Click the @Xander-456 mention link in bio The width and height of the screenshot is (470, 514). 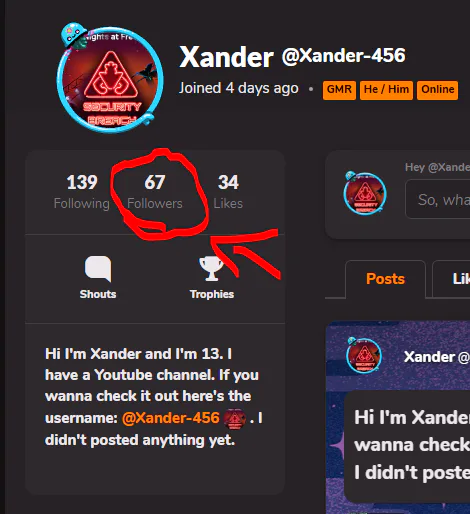click(171, 418)
